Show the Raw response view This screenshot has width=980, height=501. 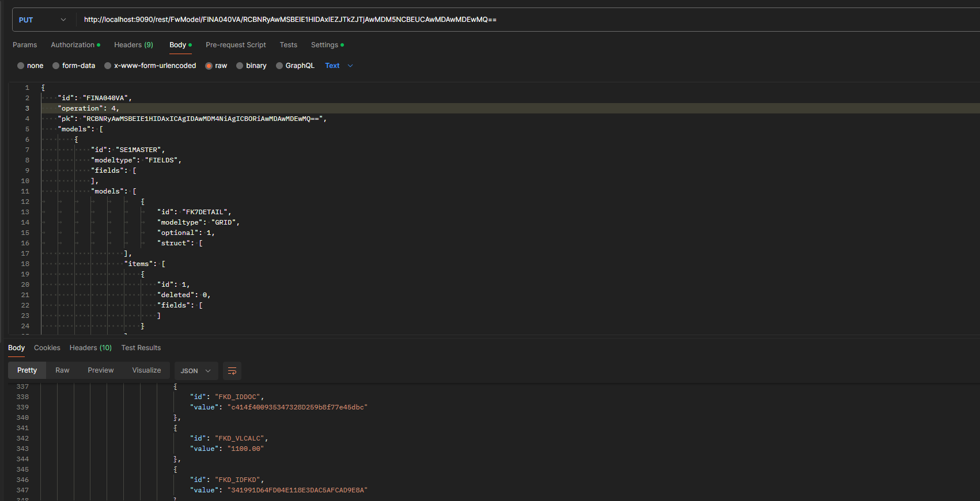click(62, 370)
